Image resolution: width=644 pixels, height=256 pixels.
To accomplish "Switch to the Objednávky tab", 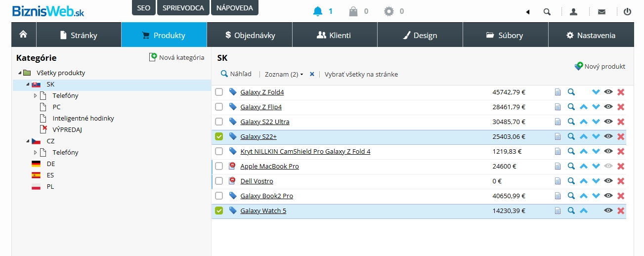I will coord(250,35).
